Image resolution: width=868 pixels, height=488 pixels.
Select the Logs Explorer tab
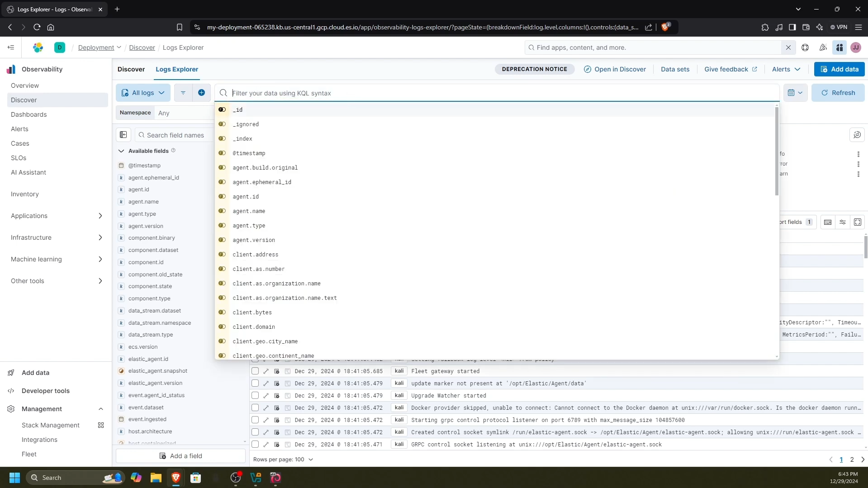(x=177, y=69)
